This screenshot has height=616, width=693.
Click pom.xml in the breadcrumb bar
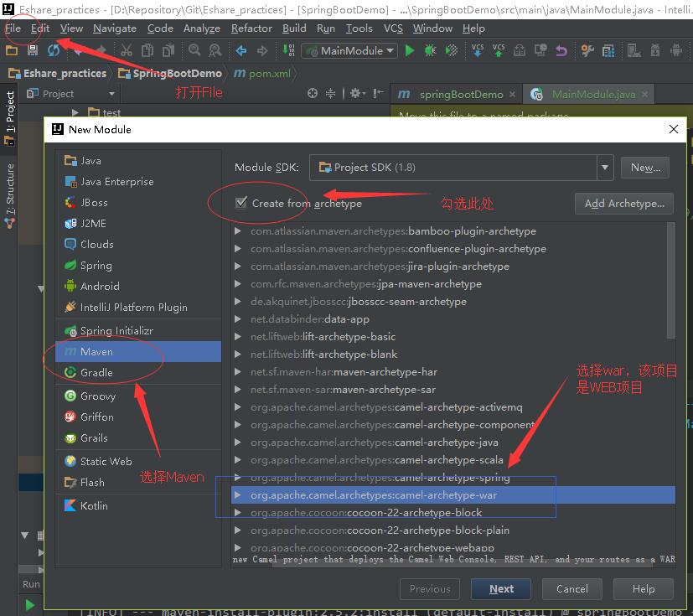point(262,74)
